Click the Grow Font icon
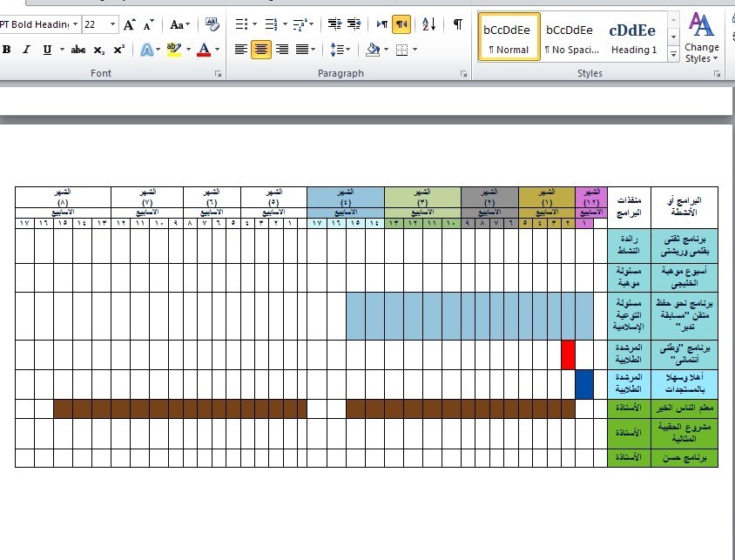The image size is (735, 560). pos(130,24)
